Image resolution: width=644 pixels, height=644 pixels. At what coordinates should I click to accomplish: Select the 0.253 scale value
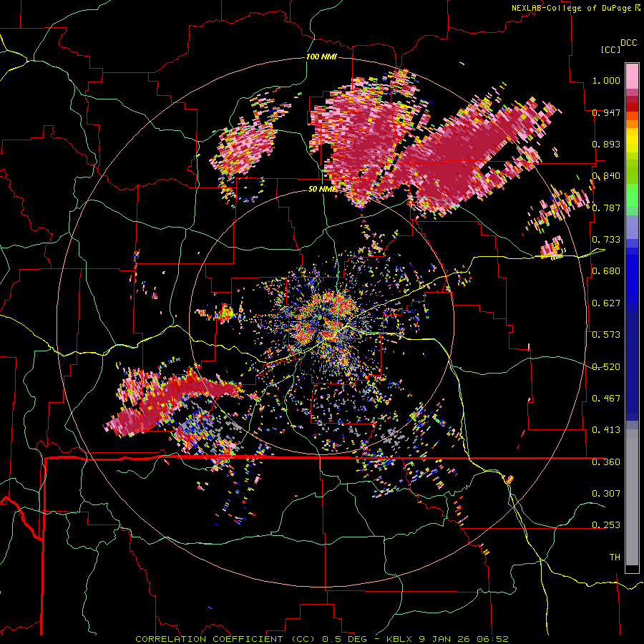pos(606,525)
